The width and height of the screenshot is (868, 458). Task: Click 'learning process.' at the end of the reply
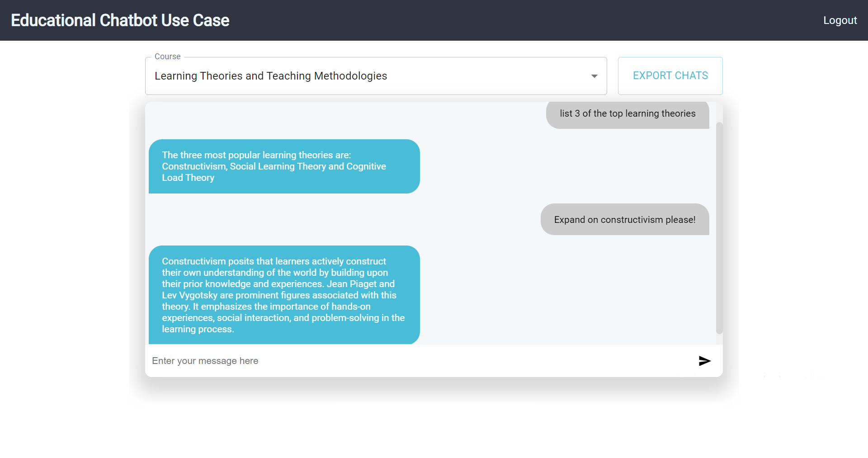[198, 329]
